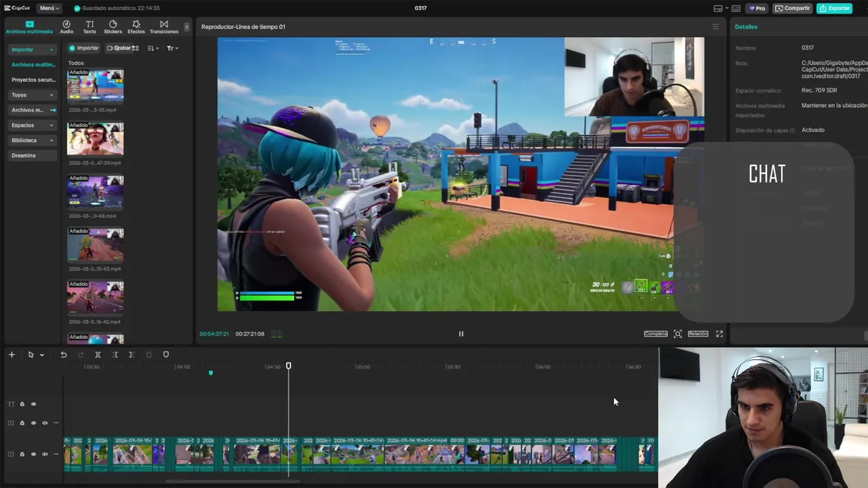This screenshot has height=488, width=868.
Task: Select clip thumbnail 2026-03-...3-05.mp4
Action: (x=95, y=86)
